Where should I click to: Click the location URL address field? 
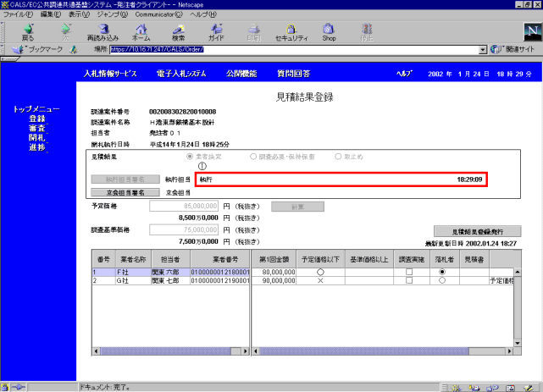click(x=294, y=50)
